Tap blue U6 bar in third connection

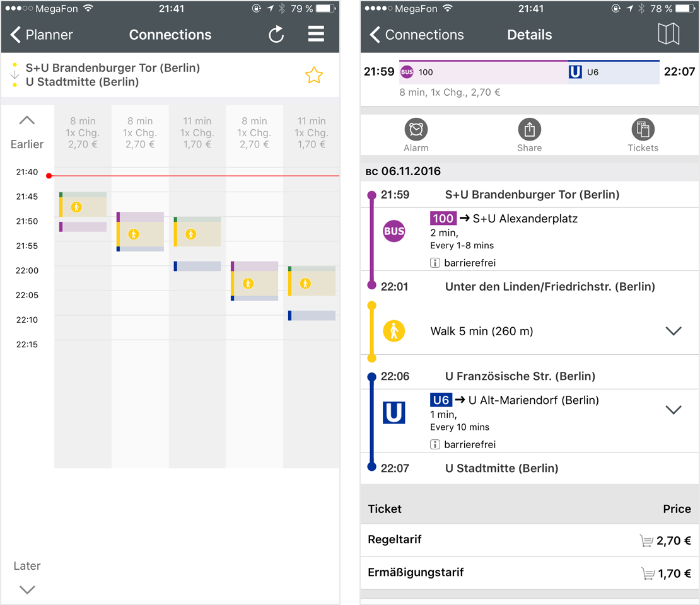pos(197,267)
